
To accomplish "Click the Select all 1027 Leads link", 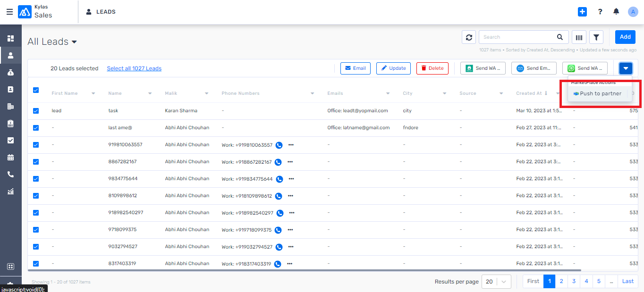I will coord(134,68).
